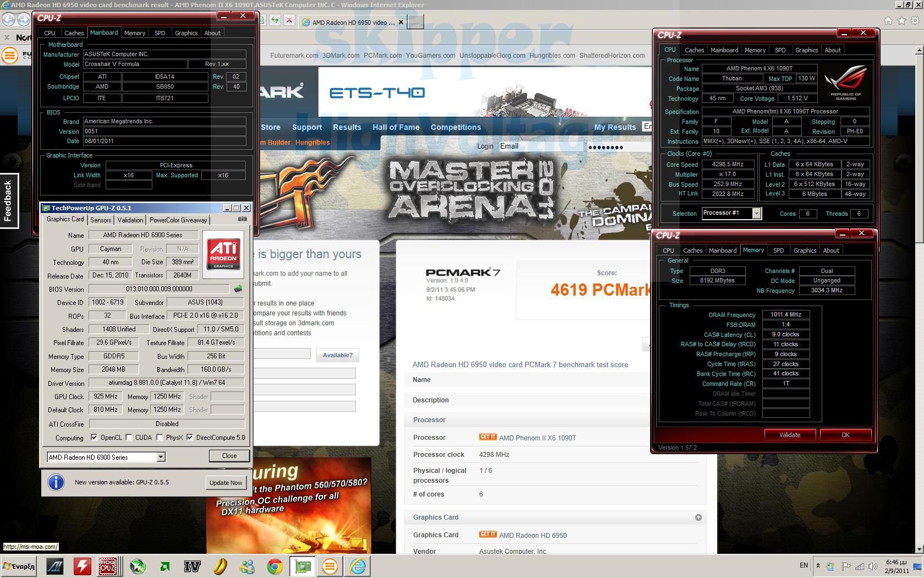Open IE Tools gear icon
This screenshot has width=924, height=578.
click(x=915, y=21)
